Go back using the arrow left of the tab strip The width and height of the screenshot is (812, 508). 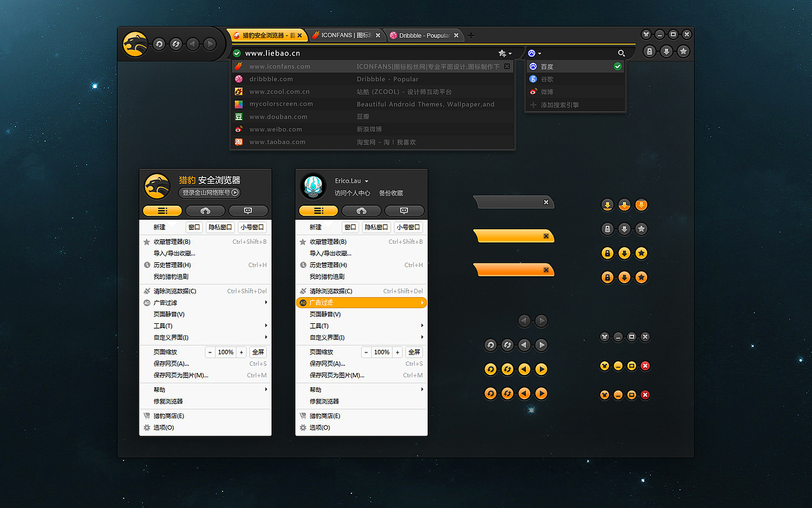pyautogui.click(x=193, y=44)
